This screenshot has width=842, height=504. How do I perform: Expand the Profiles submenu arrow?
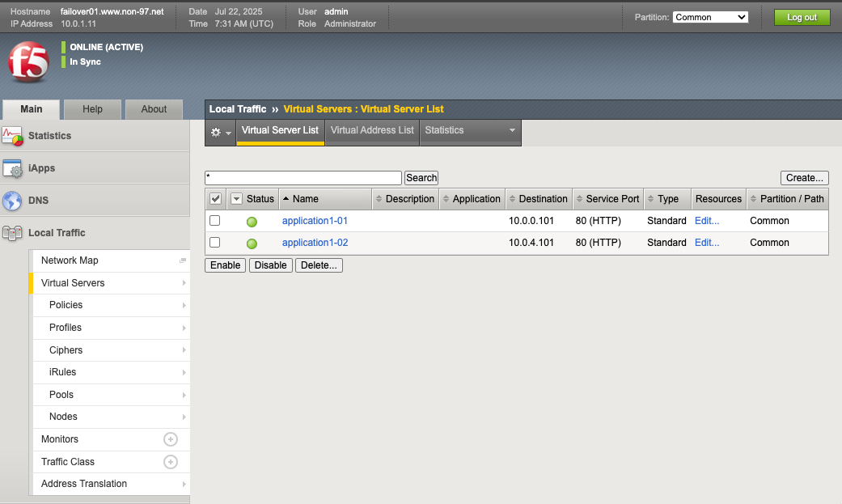[184, 328]
